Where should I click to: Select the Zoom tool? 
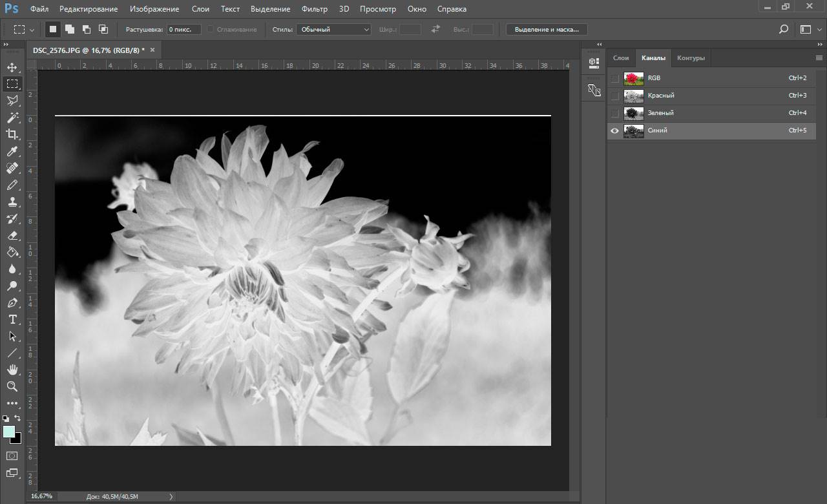tap(12, 386)
